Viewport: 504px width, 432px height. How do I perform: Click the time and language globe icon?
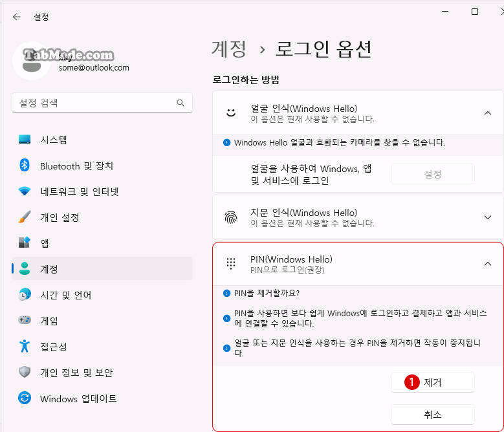[25, 294]
